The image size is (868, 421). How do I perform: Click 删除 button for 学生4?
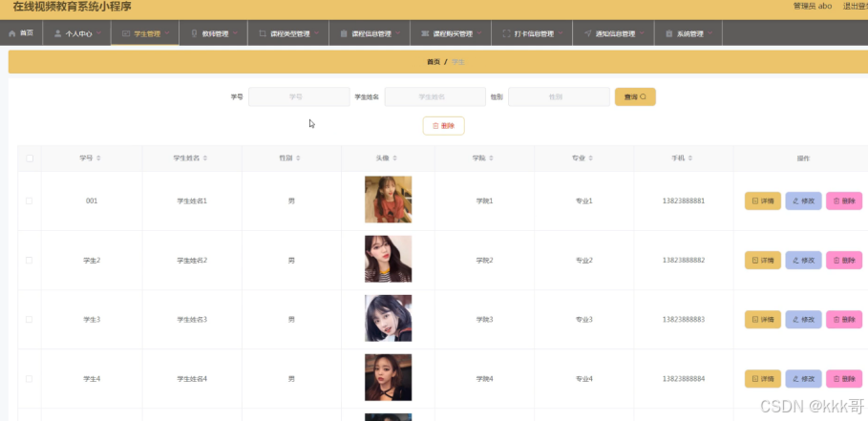(844, 378)
